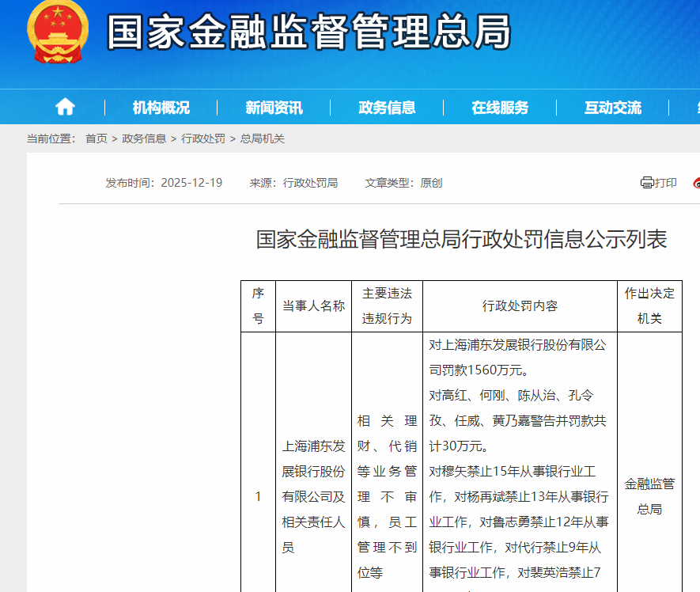Click the printer icon beside 打印

click(x=647, y=182)
